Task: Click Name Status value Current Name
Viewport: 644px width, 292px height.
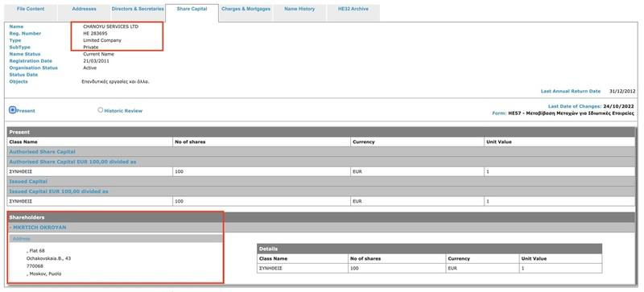Action: pos(98,54)
